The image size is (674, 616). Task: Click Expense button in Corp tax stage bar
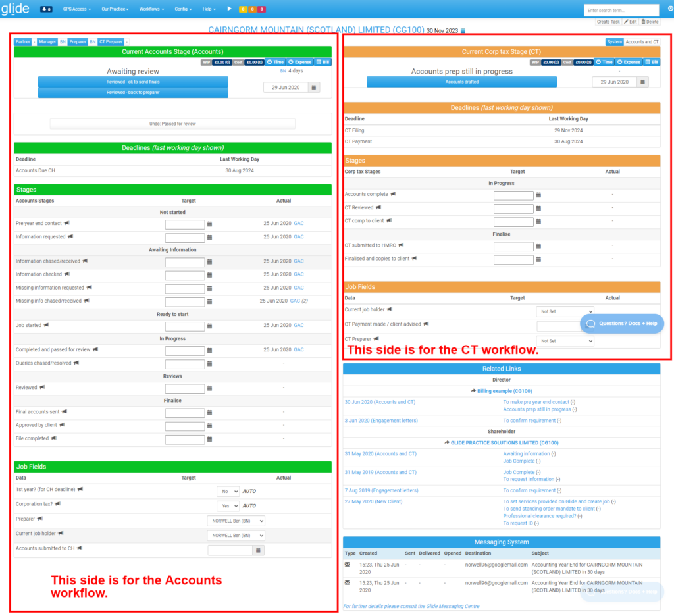pyautogui.click(x=629, y=62)
